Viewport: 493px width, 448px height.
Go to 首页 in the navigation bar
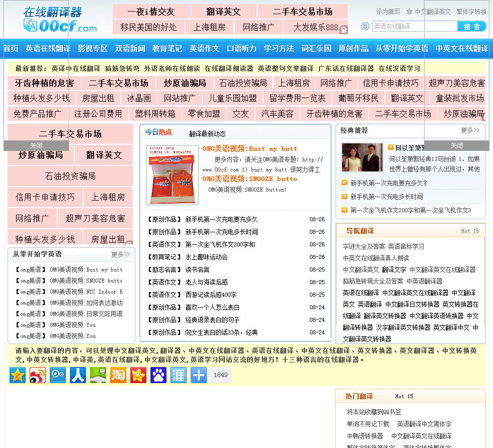[x=11, y=48]
